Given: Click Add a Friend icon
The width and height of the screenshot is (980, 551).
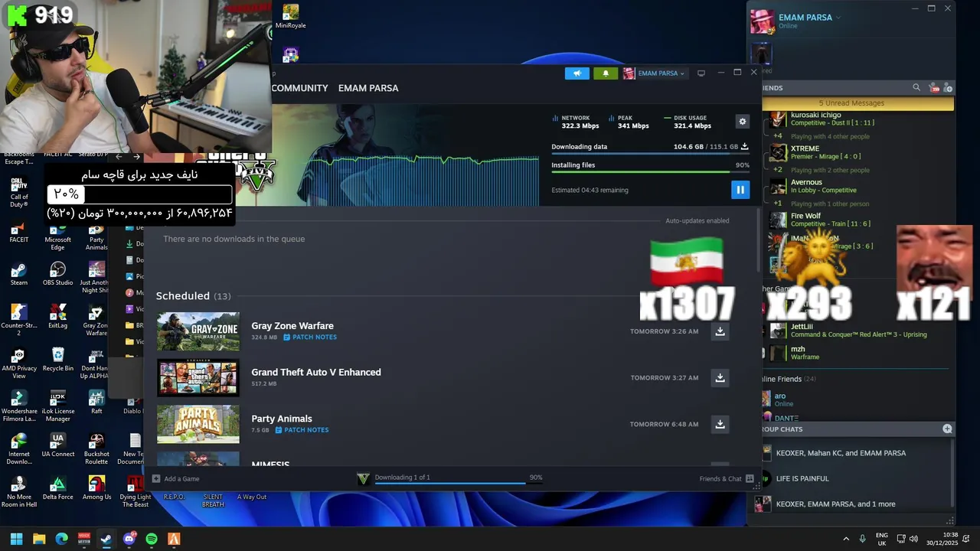Looking at the screenshot, I should tap(948, 88).
